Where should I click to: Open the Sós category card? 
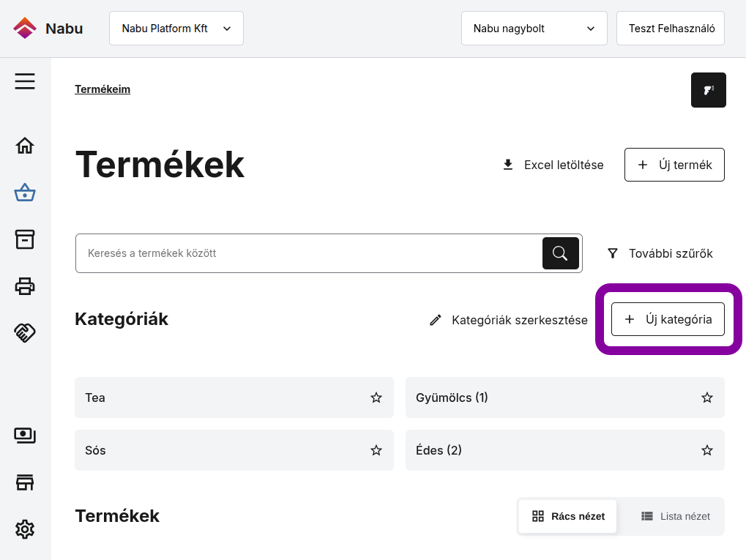click(x=234, y=450)
